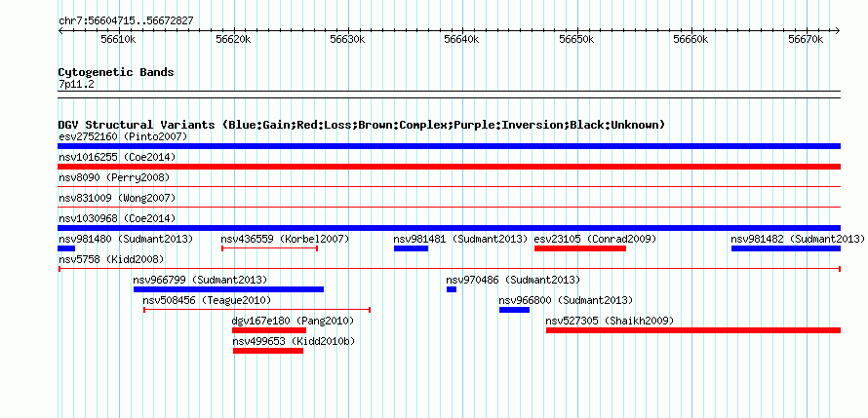868x418 pixels.
Task: Click the 56610k ruler position
Action: pyautogui.click(x=118, y=39)
